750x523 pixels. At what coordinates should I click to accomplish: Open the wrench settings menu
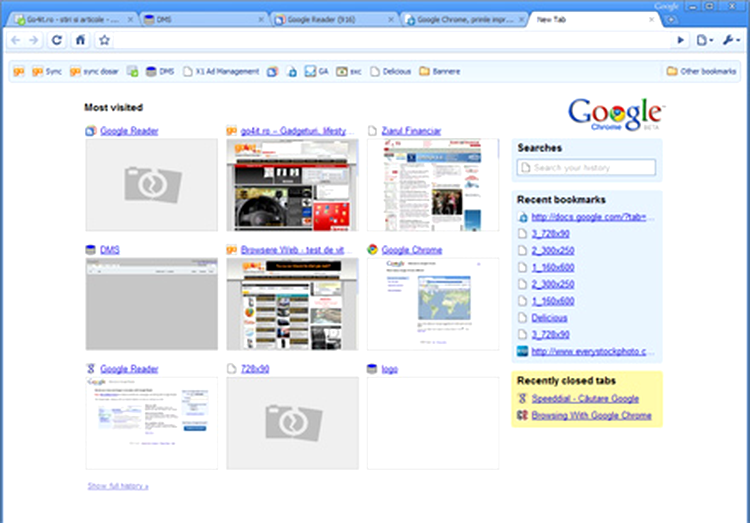click(x=731, y=40)
